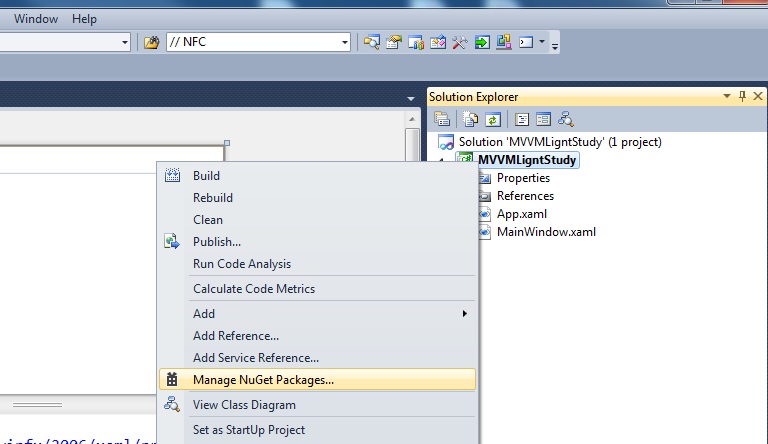Click Build icon in context menu
The image size is (768, 444).
pos(172,175)
